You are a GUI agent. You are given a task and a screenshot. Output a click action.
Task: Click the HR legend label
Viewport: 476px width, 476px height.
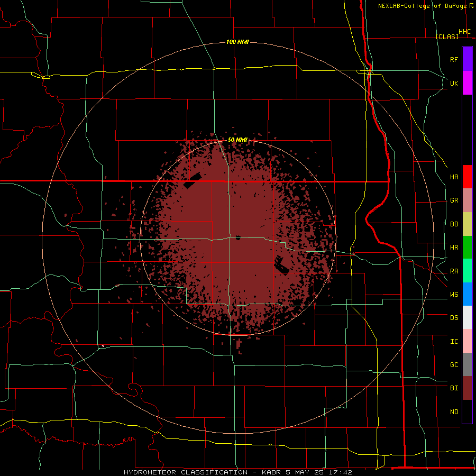click(454, 248)
